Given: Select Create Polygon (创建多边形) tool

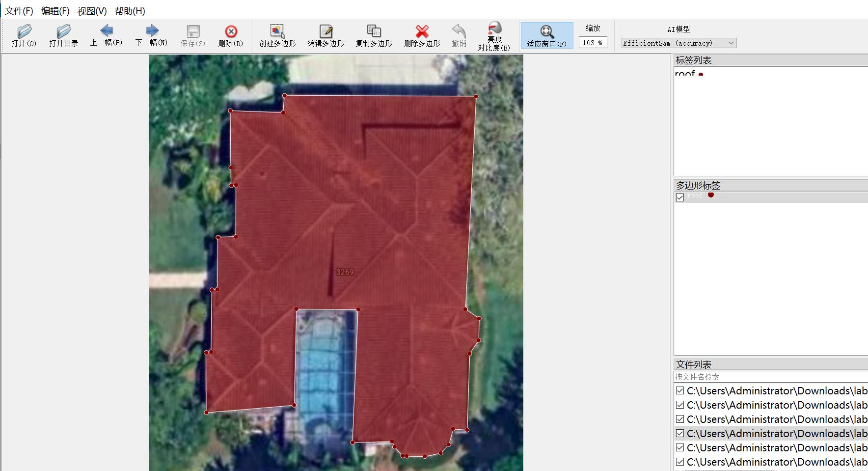Looking at the screenshot, I should (277, 32).
